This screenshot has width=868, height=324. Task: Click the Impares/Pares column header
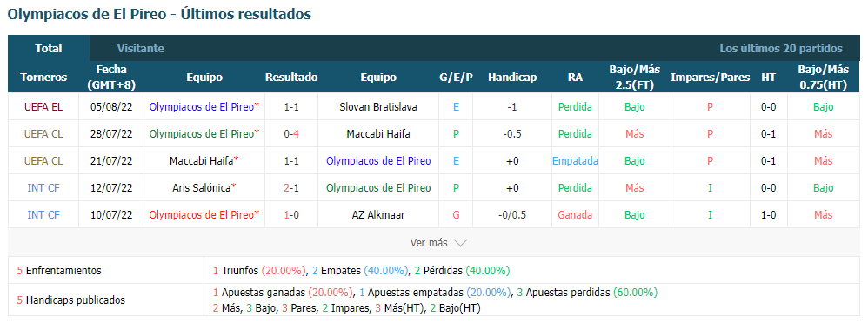[x=710, y=78]
